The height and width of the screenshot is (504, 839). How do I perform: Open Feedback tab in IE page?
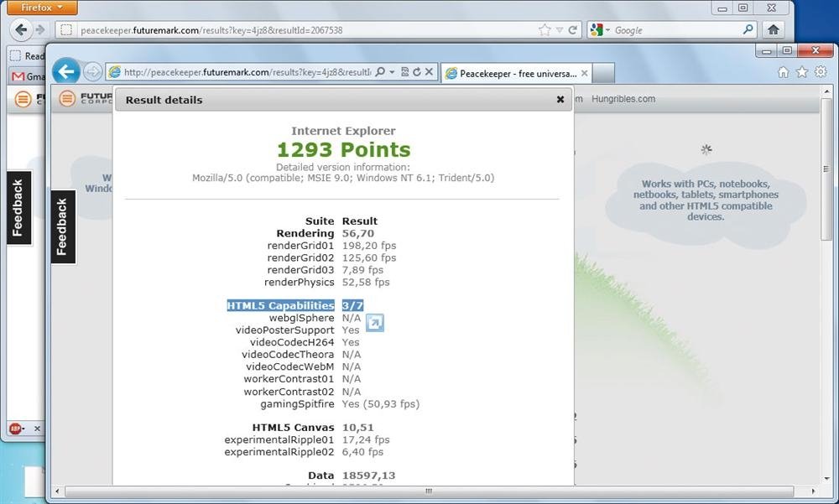click(x=63, y=227)
